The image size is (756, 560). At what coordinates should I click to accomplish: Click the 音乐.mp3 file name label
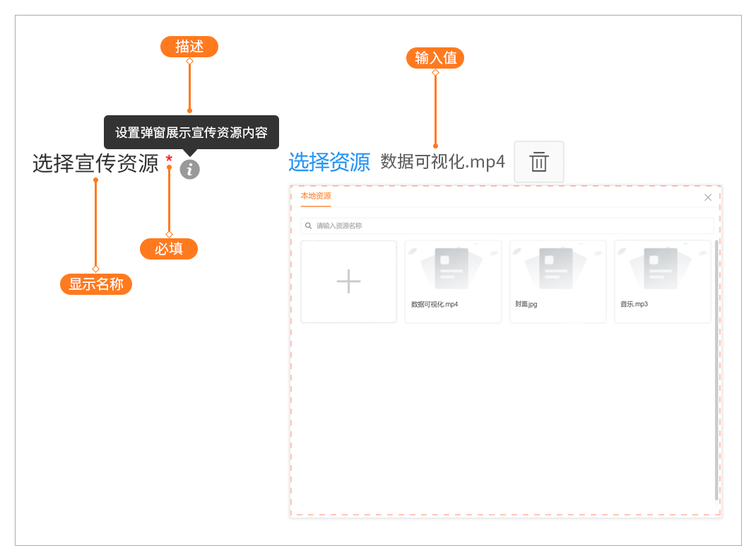point(634,304)
